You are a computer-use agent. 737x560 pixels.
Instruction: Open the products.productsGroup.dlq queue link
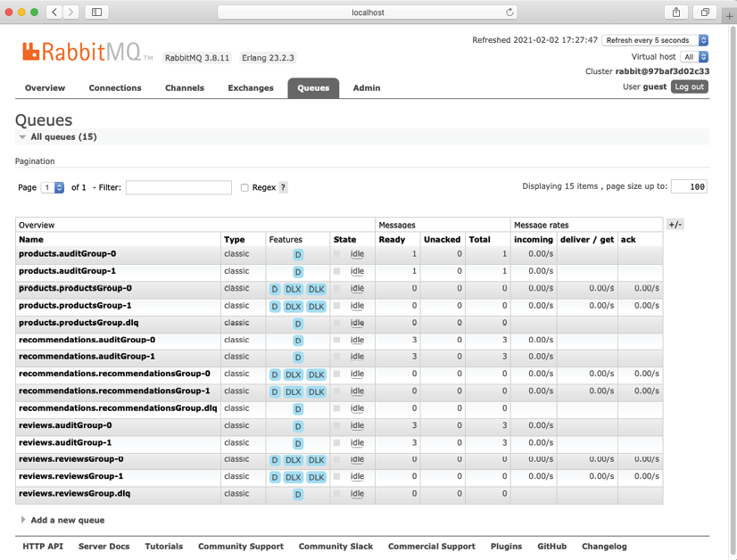coord(79,322)
